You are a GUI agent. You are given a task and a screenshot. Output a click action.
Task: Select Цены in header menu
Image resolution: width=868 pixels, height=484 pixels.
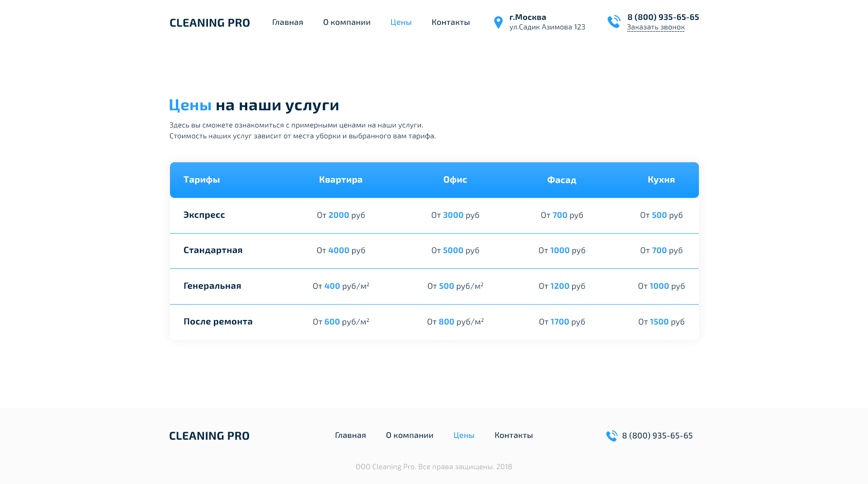(x=401, y=22)
